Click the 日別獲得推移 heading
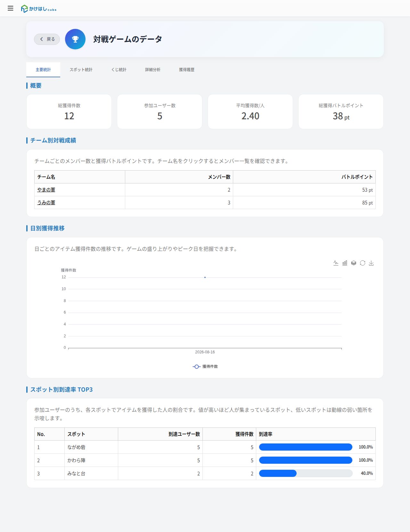This screenshot has width=410, height=532. click(47, 228)
